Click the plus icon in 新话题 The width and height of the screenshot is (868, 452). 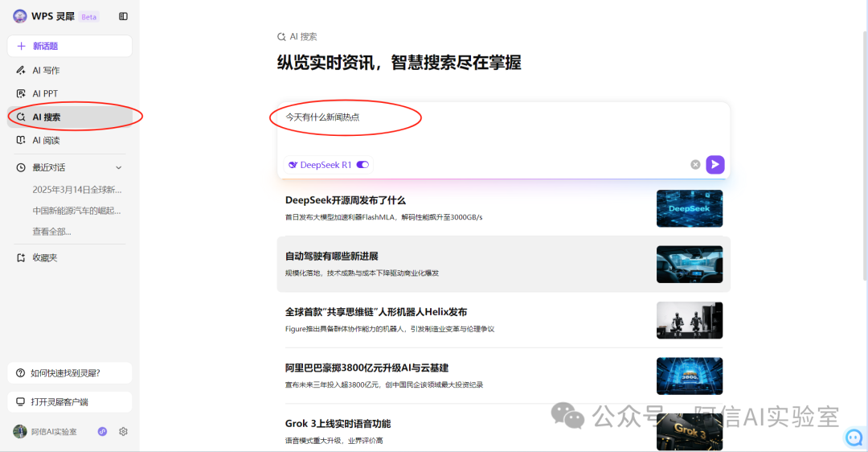(21, 46)
